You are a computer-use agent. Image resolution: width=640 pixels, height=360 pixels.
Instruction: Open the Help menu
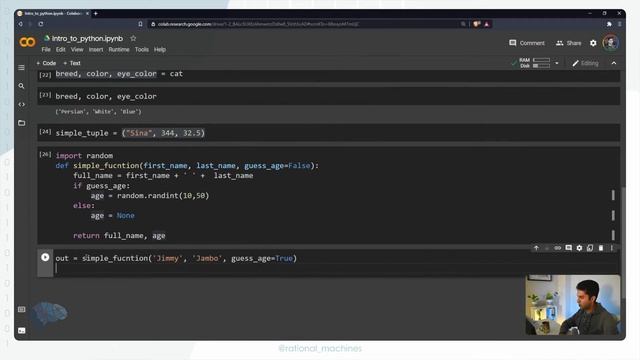pyautogui.click(x=160, y=49)
